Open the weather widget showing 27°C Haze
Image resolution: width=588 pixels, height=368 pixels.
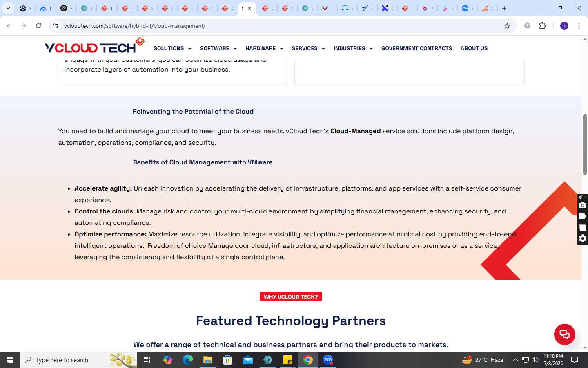[x=483, y=360]
